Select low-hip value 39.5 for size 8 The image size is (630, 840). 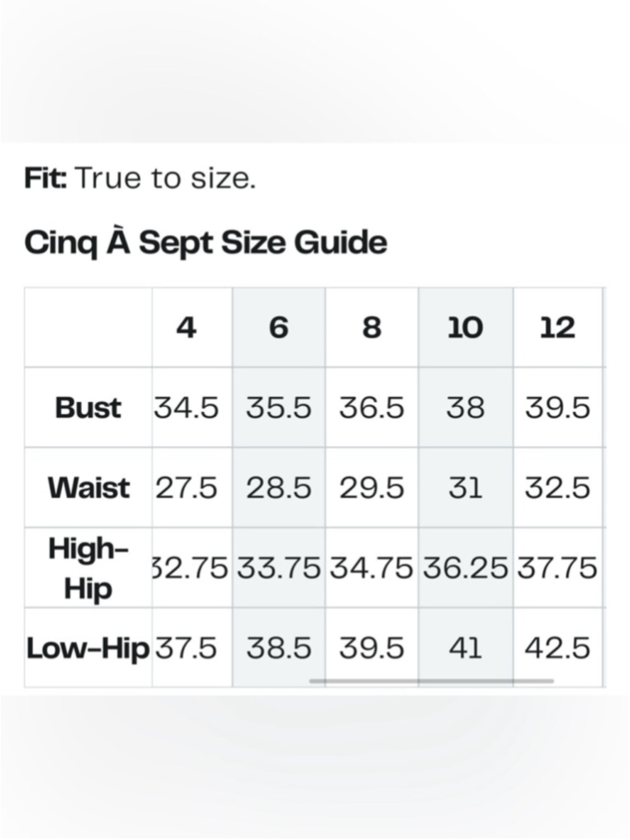pos(372,648)
